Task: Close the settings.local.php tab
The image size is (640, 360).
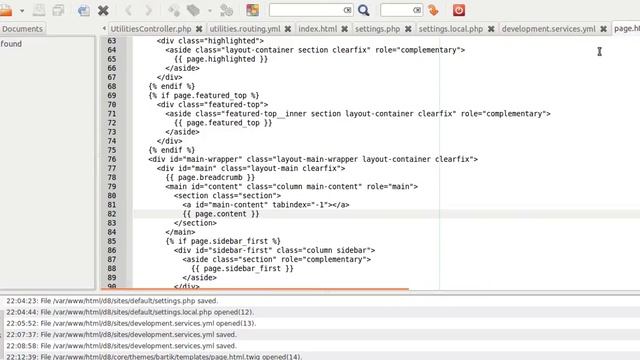Action: pyautogui.click(x=491, y=29)
